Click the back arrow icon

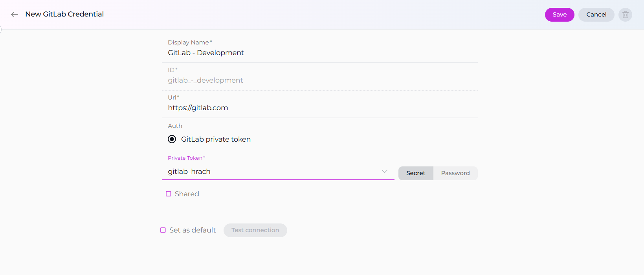coord(15,15)
